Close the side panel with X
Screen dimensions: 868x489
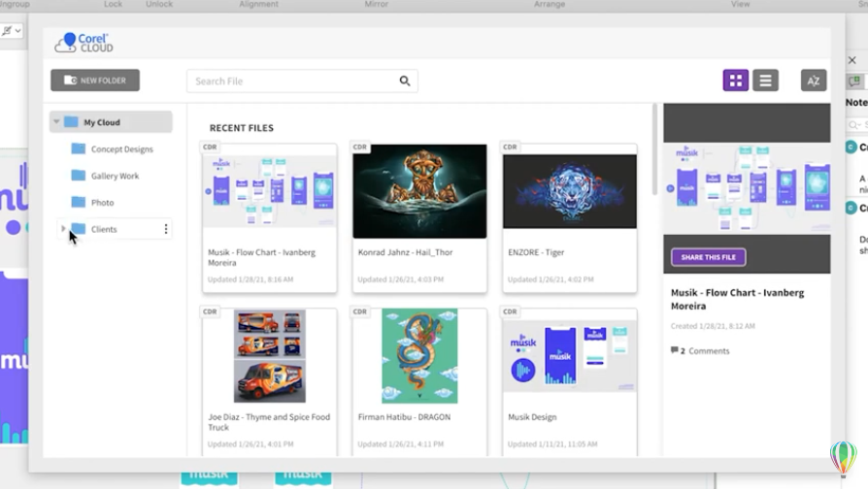tap(852, 60)
